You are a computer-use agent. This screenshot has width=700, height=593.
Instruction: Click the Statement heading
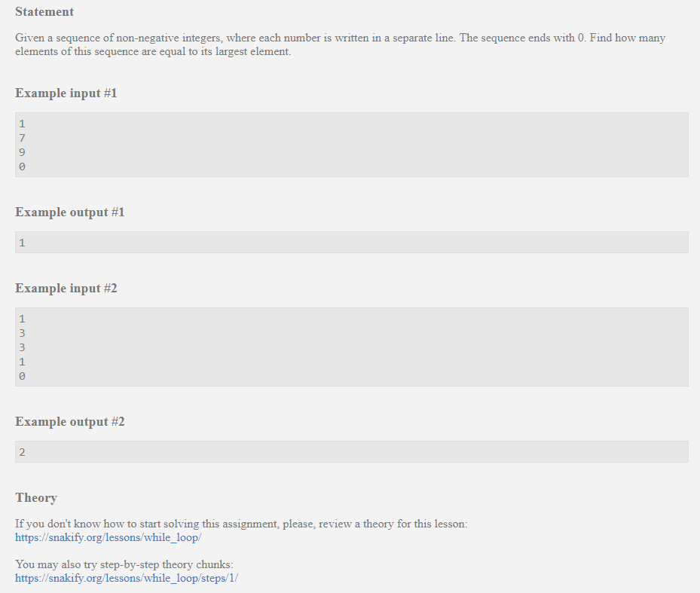pos(44,12)
